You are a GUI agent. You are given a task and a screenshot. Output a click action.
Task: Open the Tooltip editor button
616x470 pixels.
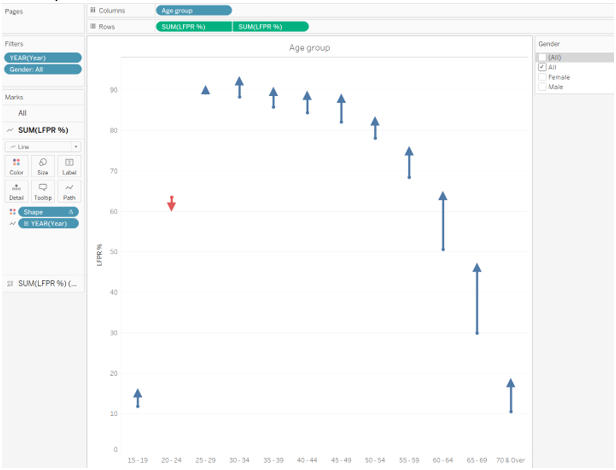click(x=42, y=190)
